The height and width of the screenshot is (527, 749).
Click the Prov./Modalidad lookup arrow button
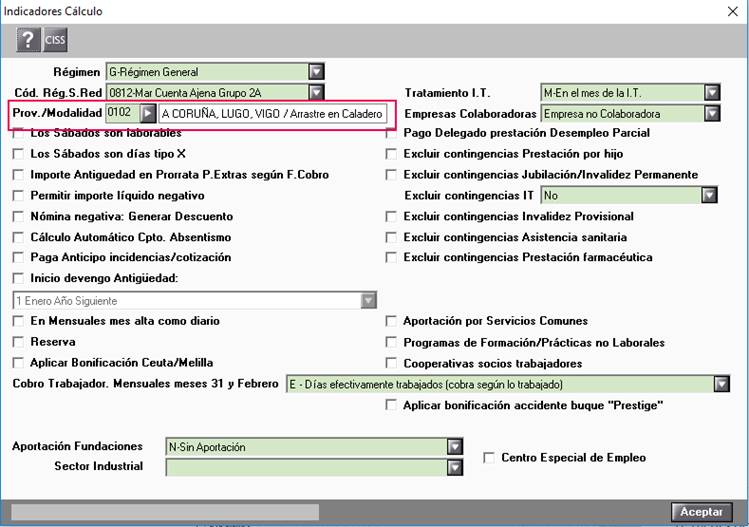(148, 113)
